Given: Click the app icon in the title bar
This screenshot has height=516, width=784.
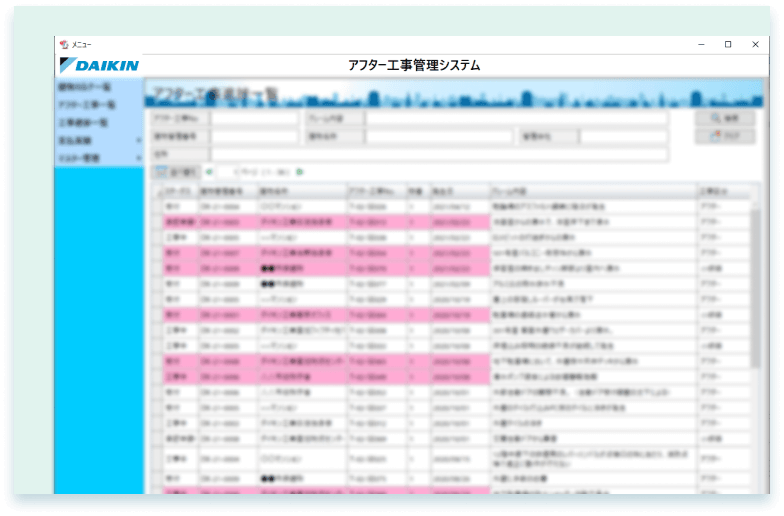Looking at the screenshot, I should point(64,45).
